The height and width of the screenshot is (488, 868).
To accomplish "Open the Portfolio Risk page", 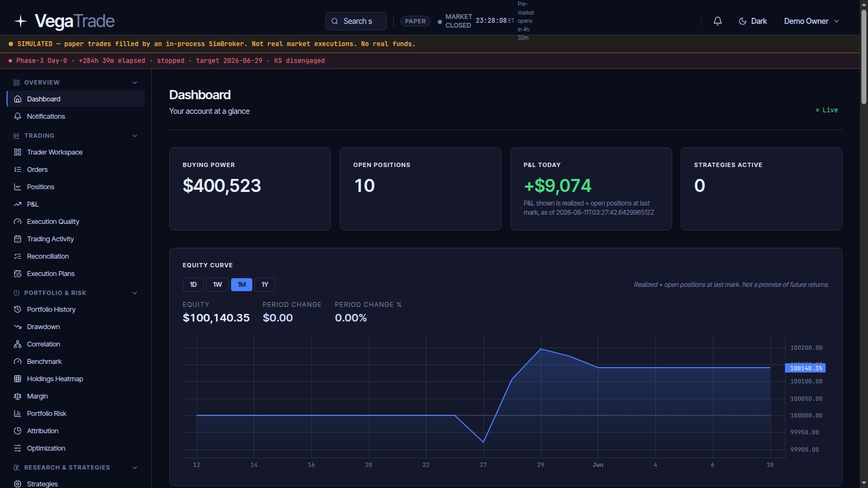I will pyautogui.click(x=76, y=414).
